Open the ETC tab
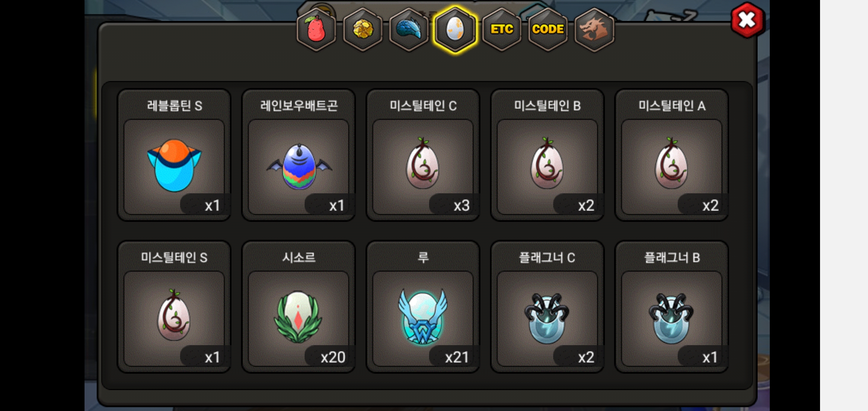Image resolution: width=868 pixels, height=411 pixels. click(502, 30)
